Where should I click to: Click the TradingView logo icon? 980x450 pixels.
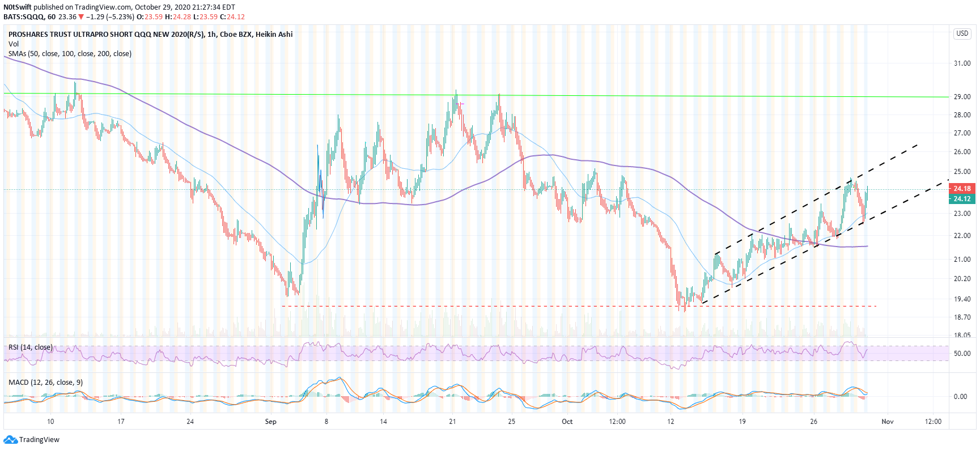pos(10,440)
